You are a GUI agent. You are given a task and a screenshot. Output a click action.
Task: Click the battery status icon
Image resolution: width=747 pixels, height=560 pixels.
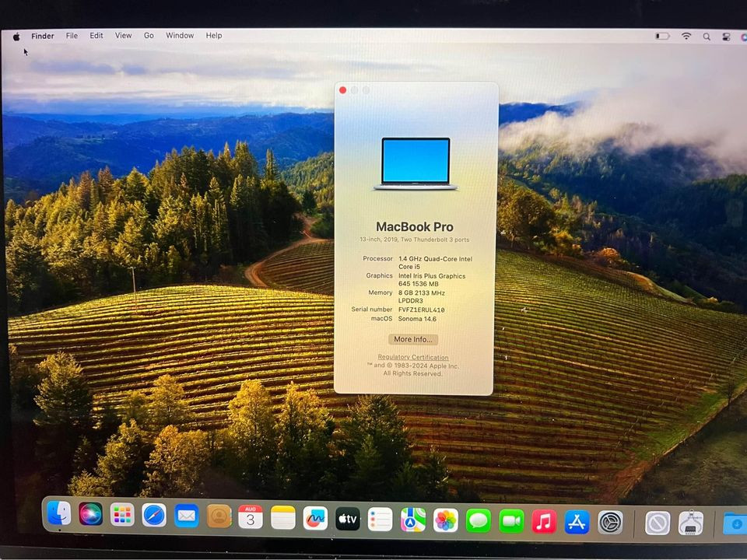coord(662,36)
